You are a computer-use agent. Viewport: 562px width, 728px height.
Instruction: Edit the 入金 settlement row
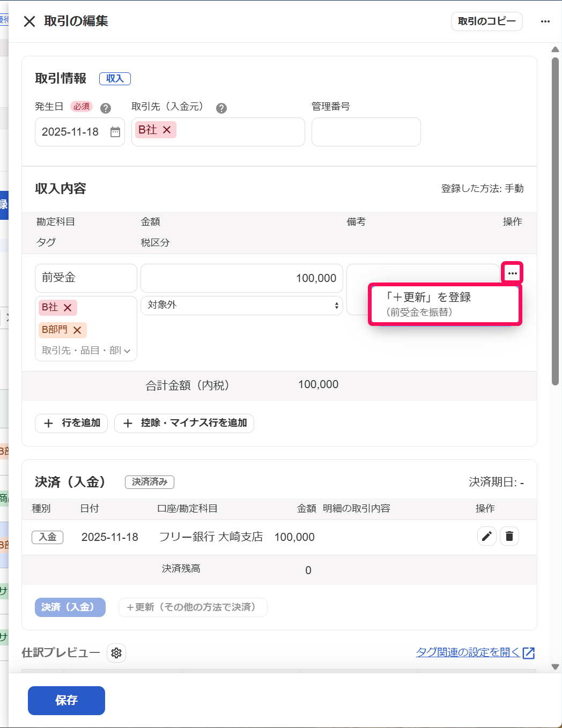click(486, 536)
